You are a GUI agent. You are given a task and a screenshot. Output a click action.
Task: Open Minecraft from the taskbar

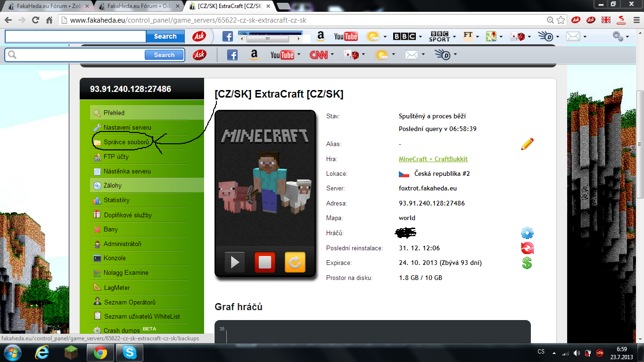click(x=71, y=353)
